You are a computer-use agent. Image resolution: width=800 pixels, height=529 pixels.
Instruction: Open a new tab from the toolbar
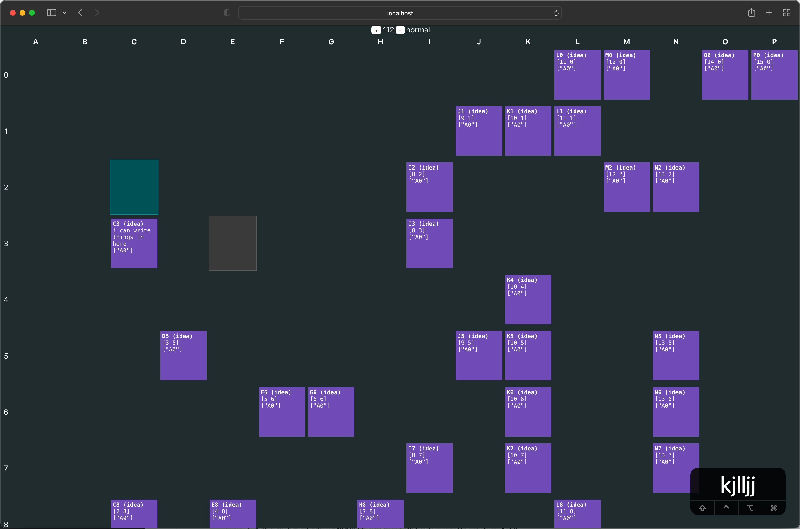tap(769, 13)
